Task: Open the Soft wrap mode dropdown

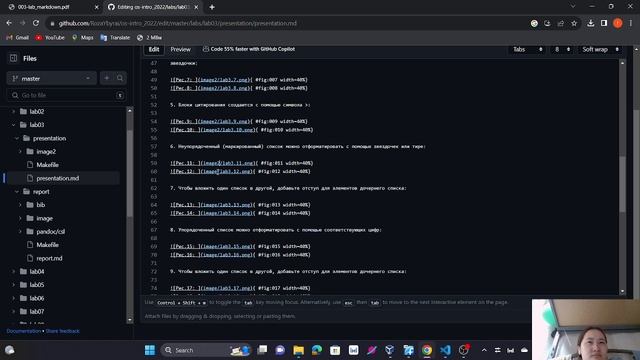Action: point(600,49)
